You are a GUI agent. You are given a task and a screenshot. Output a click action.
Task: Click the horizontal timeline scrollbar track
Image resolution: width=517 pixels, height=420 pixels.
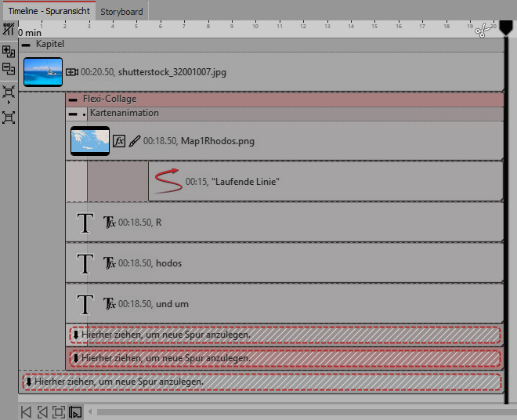306,411
